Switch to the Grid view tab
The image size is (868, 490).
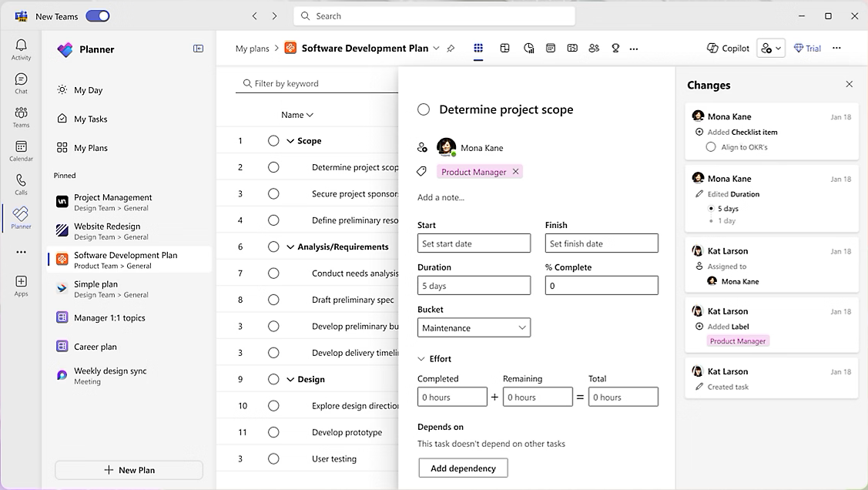[x=478, y=49]
